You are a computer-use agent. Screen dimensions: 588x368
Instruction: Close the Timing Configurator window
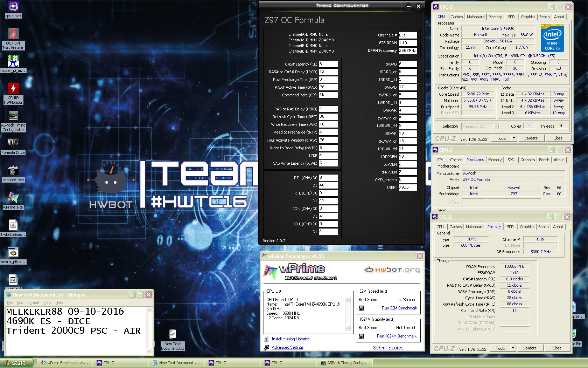(x=418, y=6)
